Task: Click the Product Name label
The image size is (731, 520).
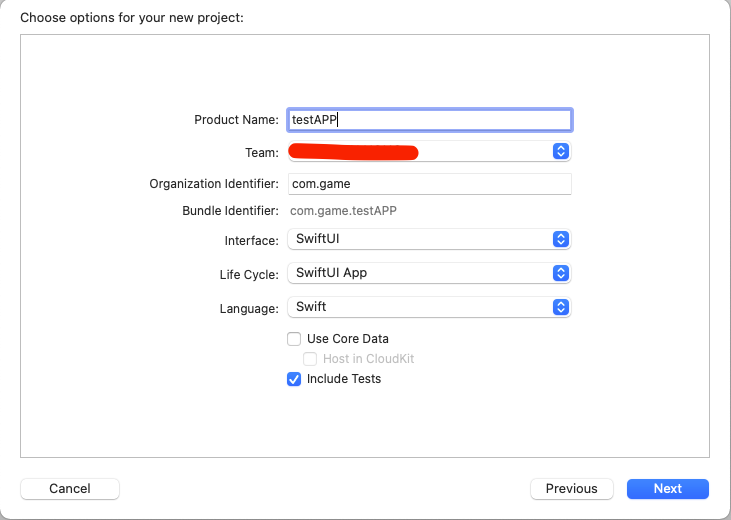Action: [236, 120]
